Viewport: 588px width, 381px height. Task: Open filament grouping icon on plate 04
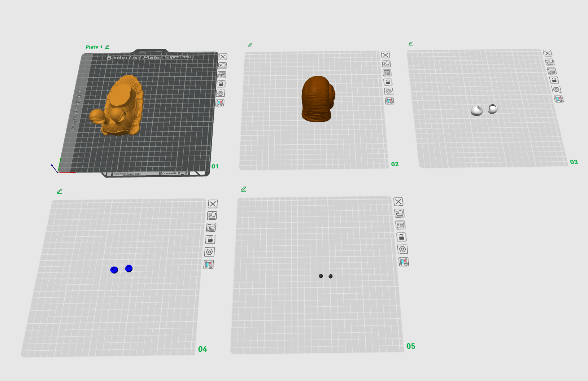pyautogui.click(x=209, y=264)
